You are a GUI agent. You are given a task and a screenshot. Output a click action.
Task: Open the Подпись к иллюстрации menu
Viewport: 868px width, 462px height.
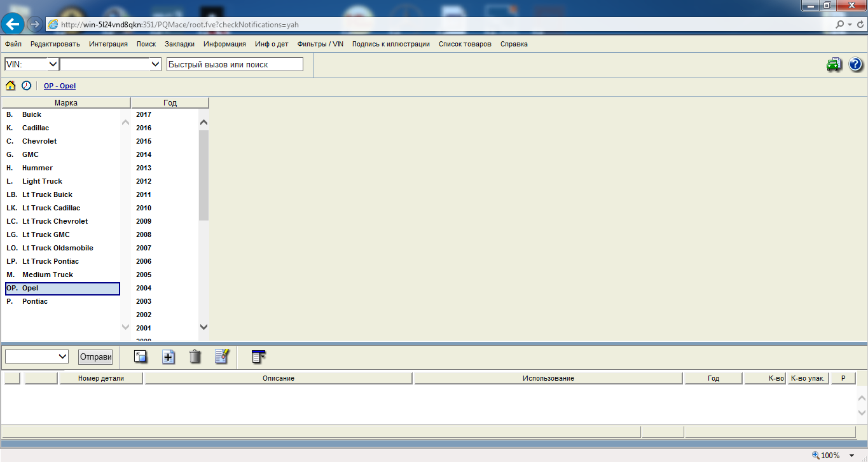tap(391, 44)
